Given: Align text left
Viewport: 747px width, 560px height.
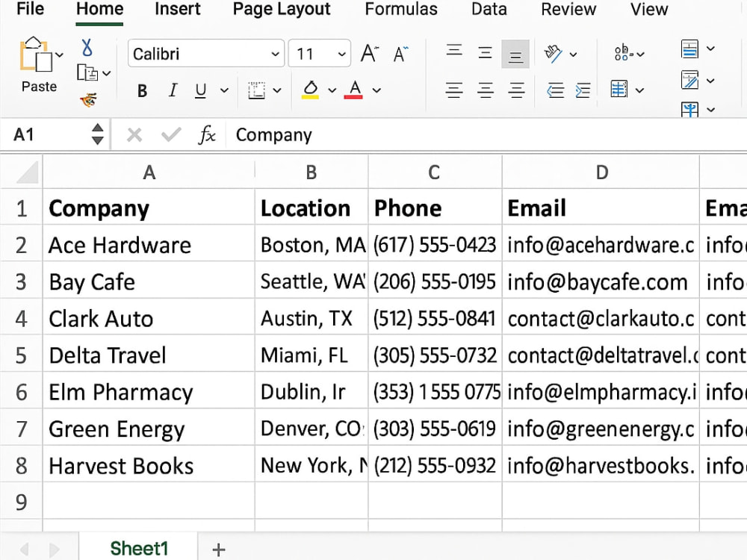Looking at the screenshot, I should [454, 90].
